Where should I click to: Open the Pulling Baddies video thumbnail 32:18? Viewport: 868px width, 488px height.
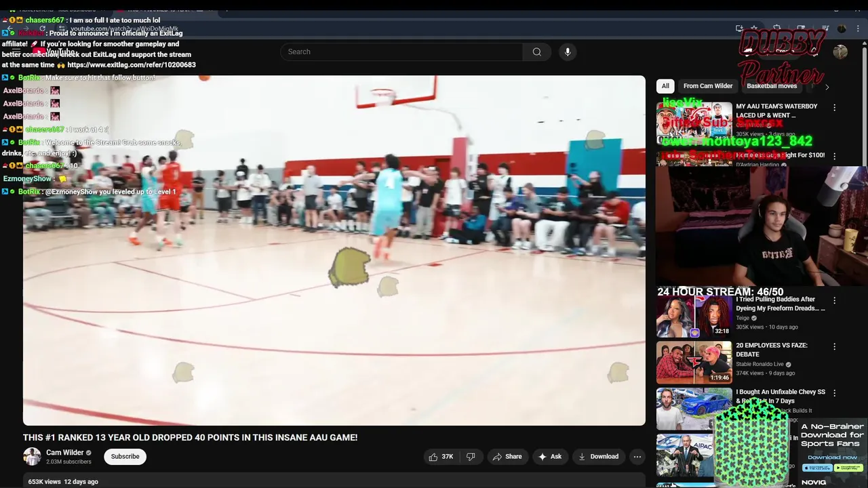[x=694, y=316]
